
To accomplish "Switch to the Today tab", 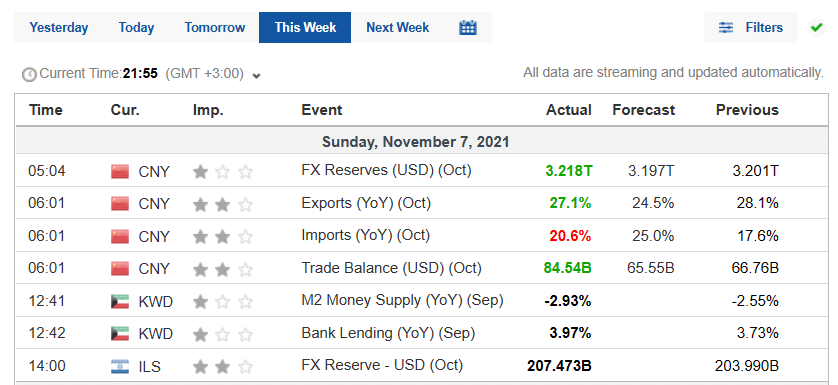I will (x=136, y=27).
